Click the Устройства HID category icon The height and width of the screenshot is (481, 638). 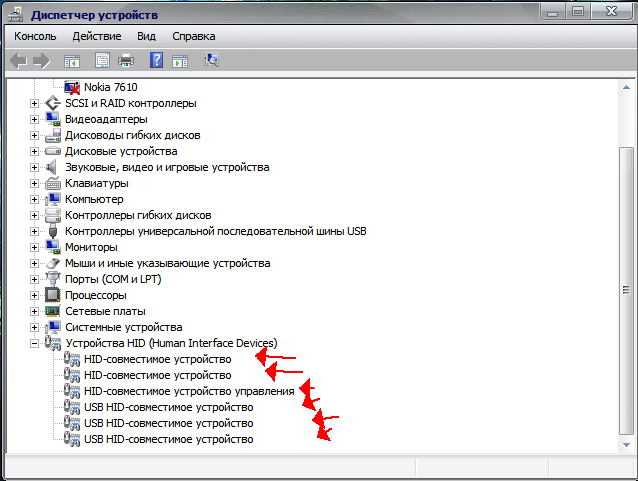pos(53,343)
